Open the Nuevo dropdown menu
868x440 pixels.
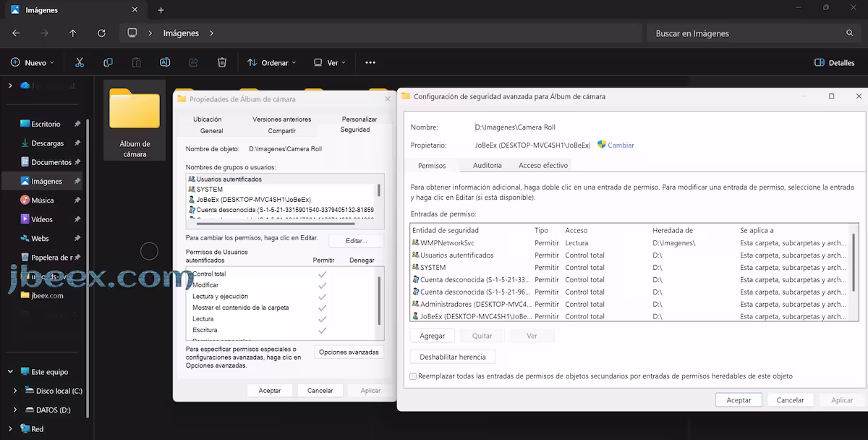click(x=32, y=63)
